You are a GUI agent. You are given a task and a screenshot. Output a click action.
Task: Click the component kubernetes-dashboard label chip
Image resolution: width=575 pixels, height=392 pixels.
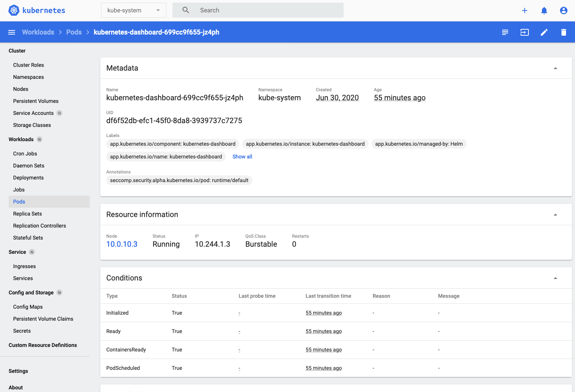click(173, 144)
